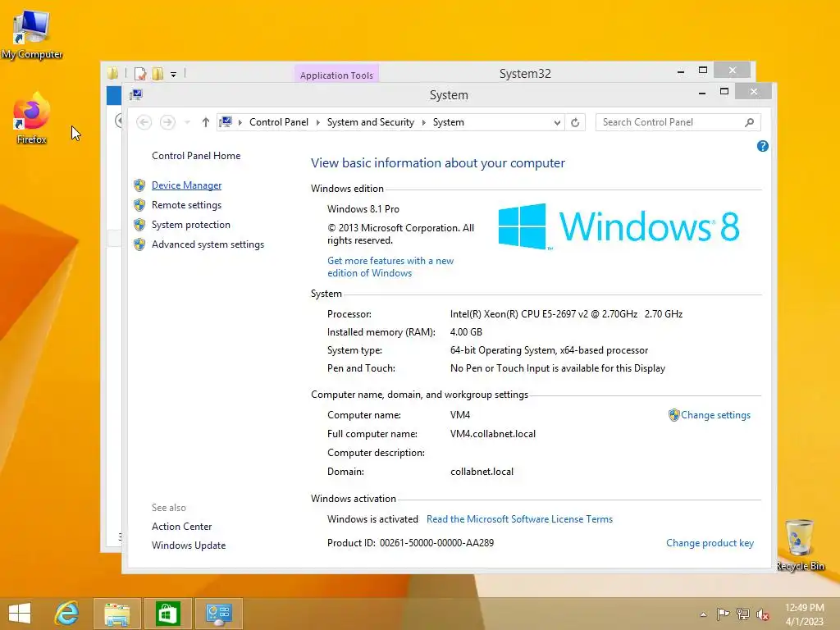
Task: Click the System window title icon
Action: [136, 95]
